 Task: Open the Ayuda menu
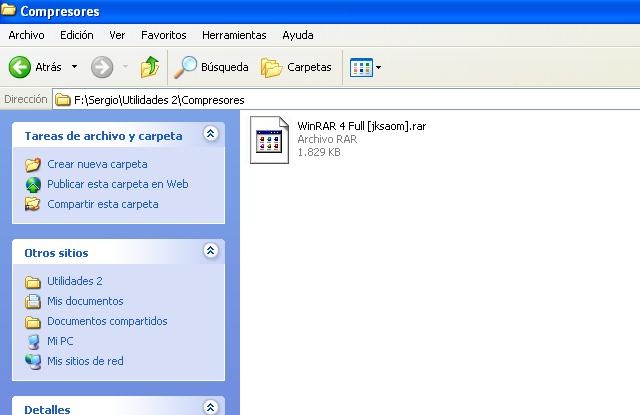click(298, 36)
